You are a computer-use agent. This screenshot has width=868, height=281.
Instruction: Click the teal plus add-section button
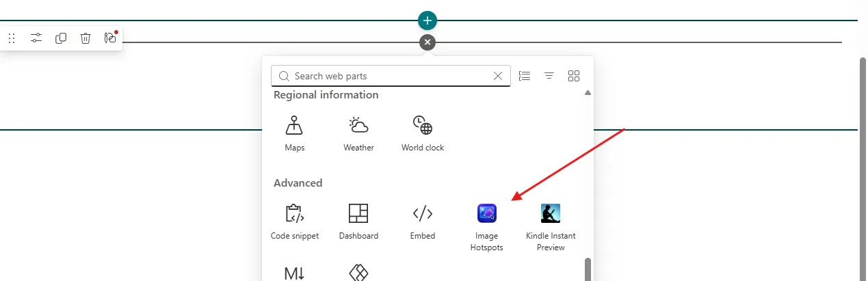point(428,21)
